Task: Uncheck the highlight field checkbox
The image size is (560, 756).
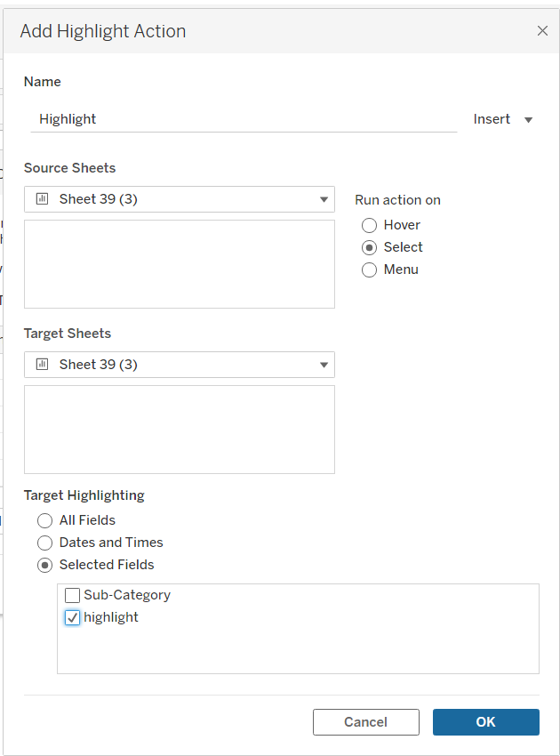Action: [73, 617]
